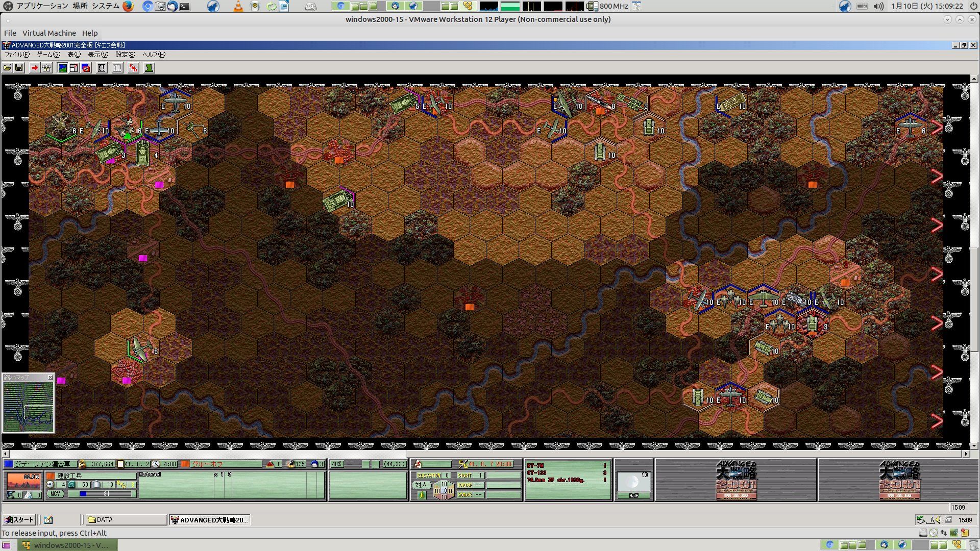Open the アプリケーション desktop menu
Image resolution: width=980 pixels, height=551 pixels.
click(42, 6)
